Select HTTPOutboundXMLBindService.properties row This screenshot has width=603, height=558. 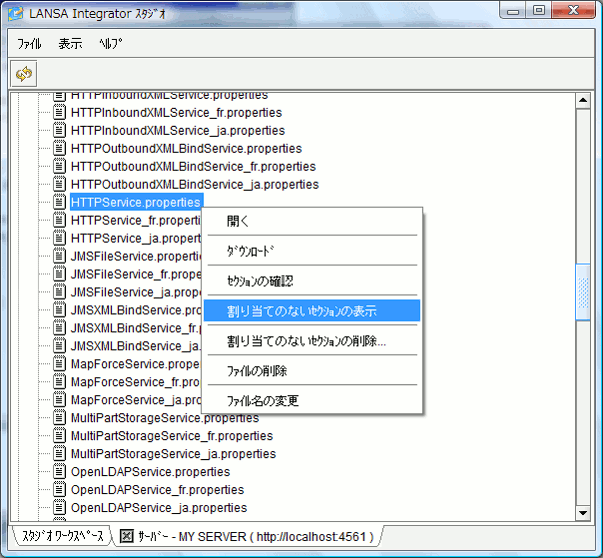coord(187,148)
